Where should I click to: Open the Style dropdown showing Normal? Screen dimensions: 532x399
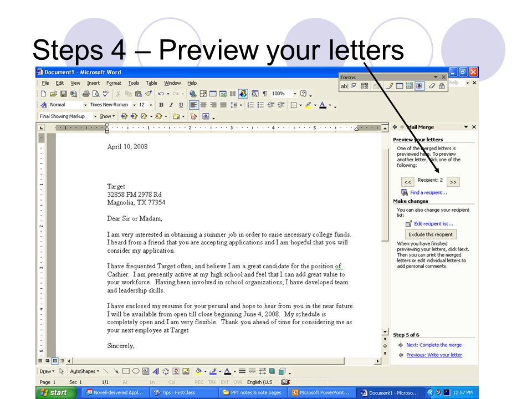85,105
